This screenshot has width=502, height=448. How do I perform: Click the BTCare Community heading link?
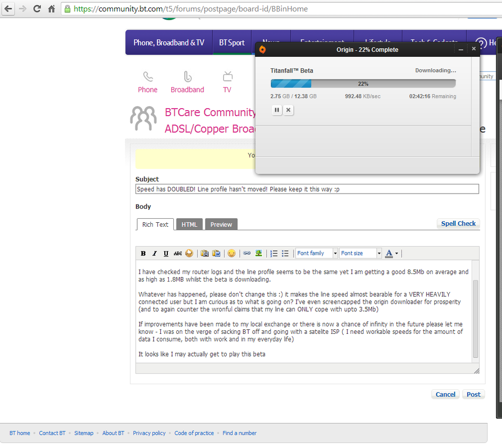point(210,112)
